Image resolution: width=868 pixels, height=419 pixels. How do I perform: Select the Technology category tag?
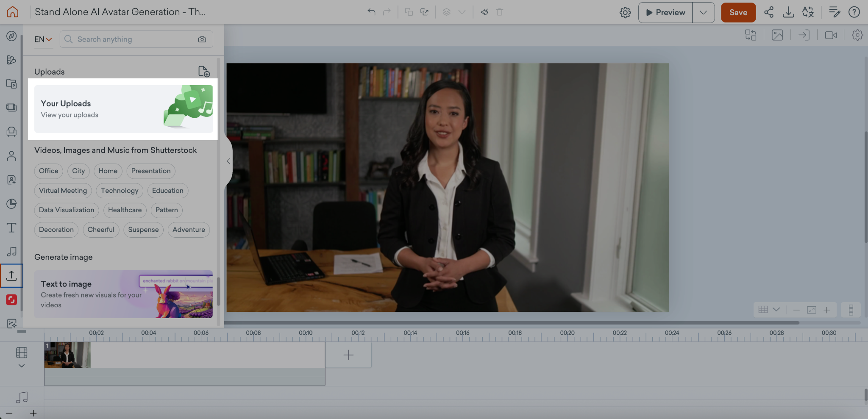tap(119, 191)
